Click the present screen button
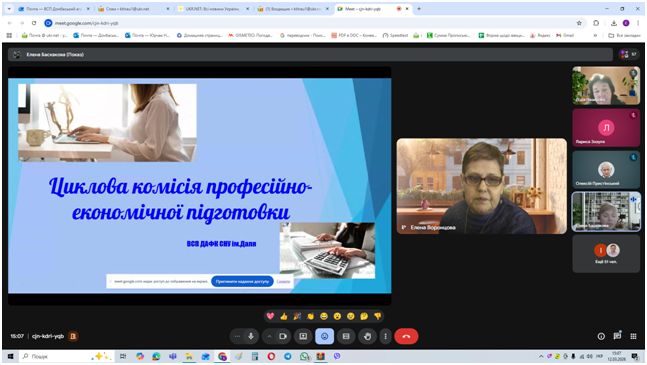The width and height of the screenshot is (647, 365). coord(303,336)
